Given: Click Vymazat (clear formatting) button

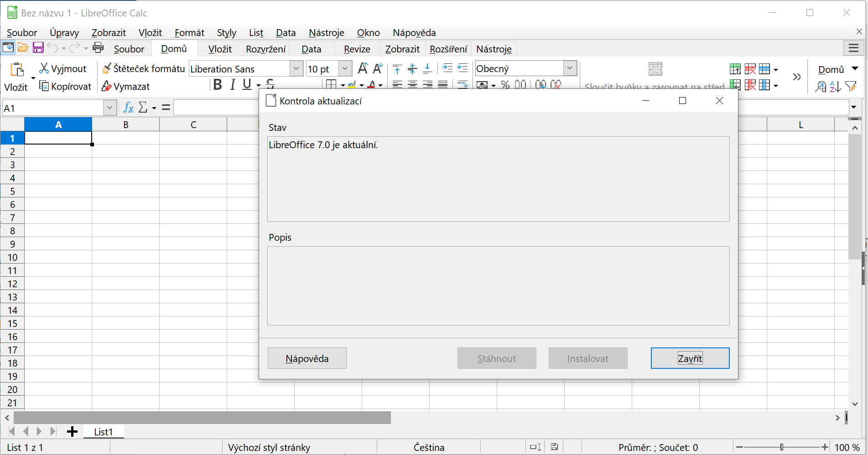Looking at the screenshot, I should 126,86.
